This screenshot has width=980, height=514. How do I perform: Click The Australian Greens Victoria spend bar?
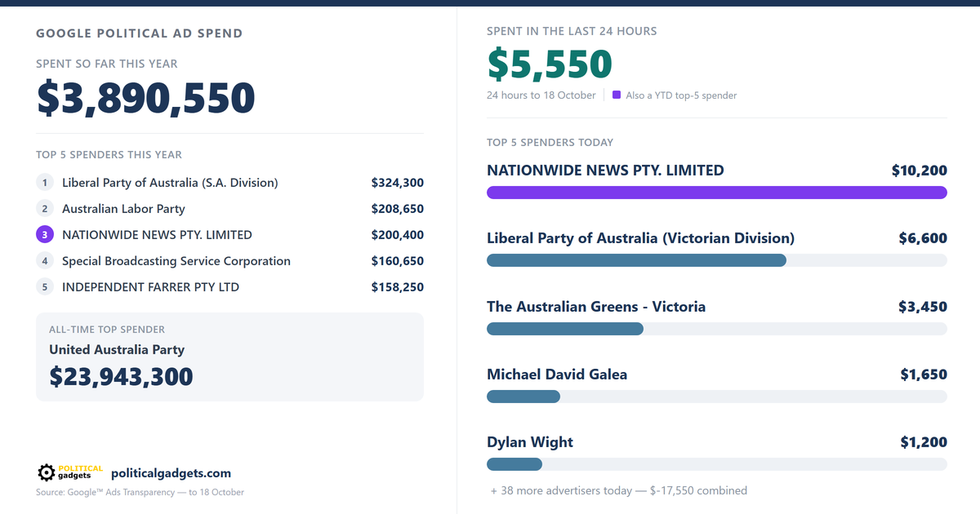[565, 329]
